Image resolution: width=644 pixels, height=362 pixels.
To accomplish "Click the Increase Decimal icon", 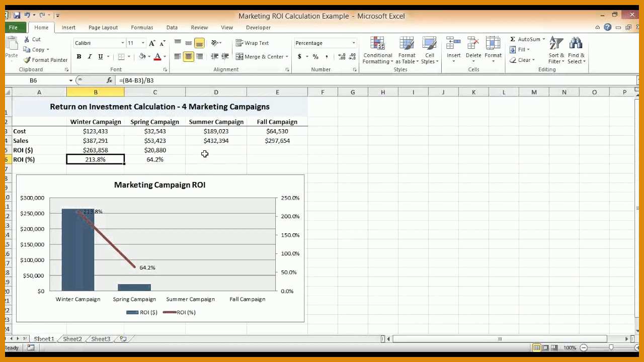I will tap(342, 57).
